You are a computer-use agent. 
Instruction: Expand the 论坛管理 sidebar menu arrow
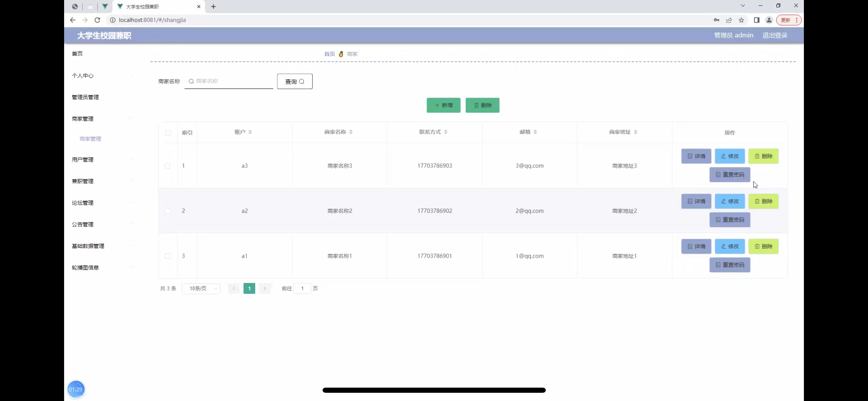coord(131,203)
